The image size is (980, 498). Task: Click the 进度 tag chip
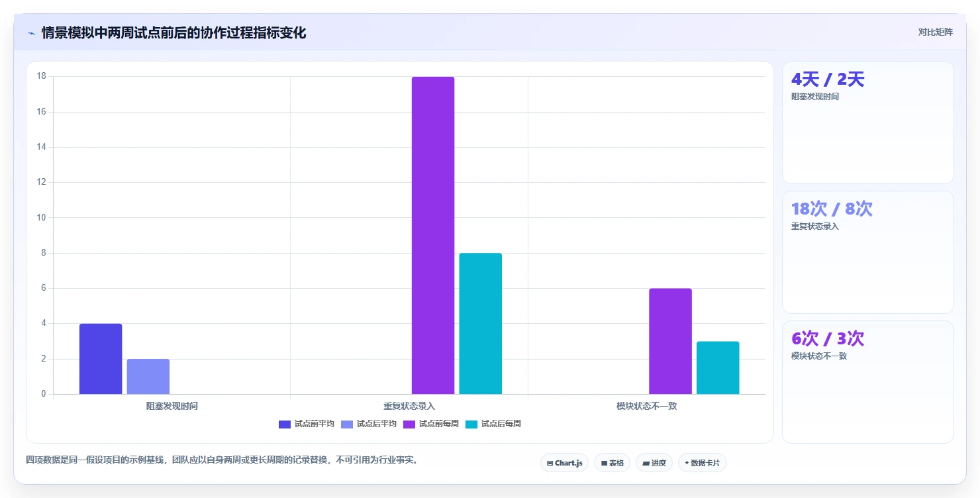(x=654, y=463)
